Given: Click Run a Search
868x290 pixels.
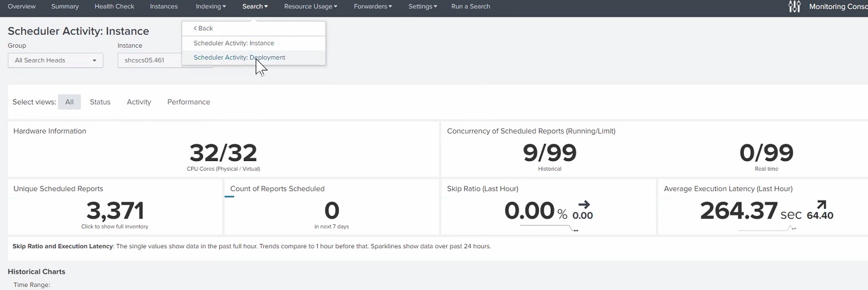Looking at the screenshot, I should click(x=471, y=7).
